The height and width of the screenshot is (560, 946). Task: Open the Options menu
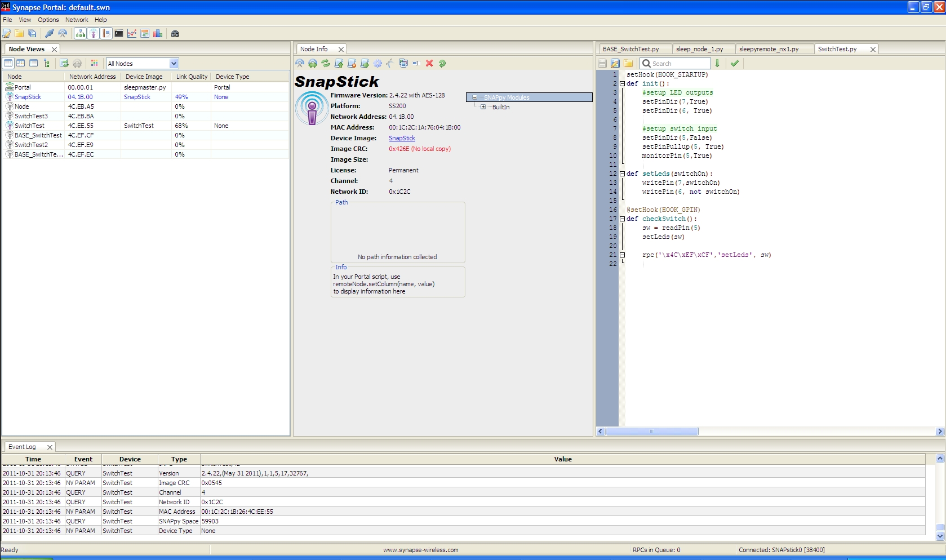(x=48, y=20)
